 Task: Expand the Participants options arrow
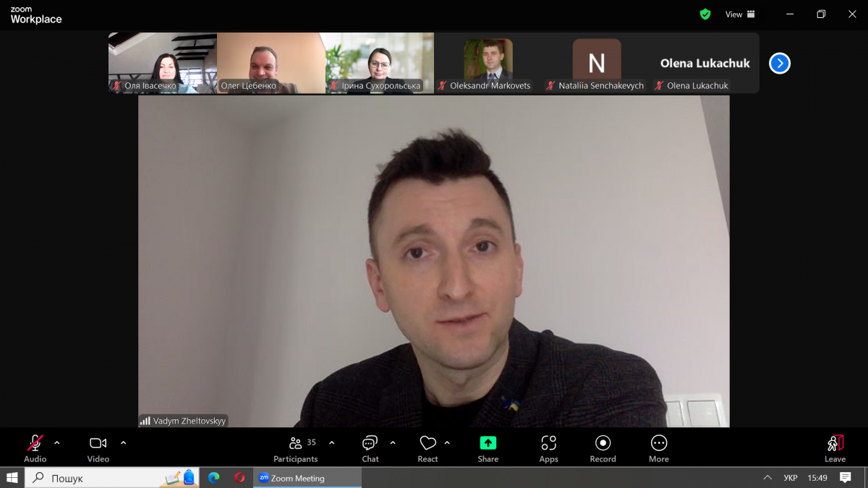point(332,443)
